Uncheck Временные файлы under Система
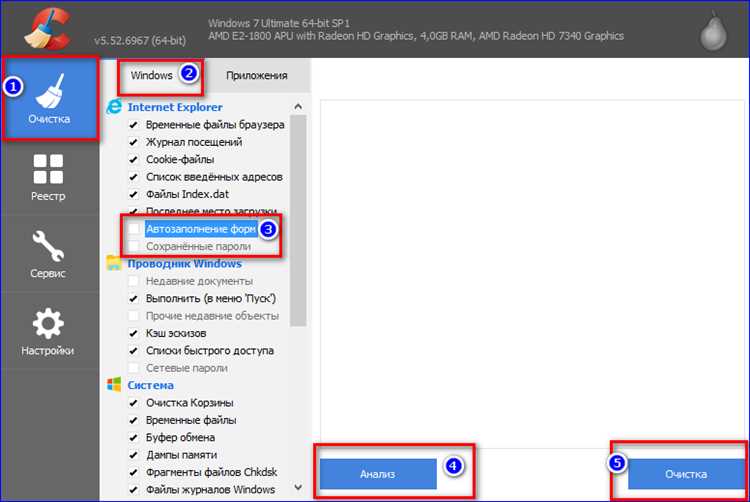This screenshot has width=750, height=502. point(133,420)
